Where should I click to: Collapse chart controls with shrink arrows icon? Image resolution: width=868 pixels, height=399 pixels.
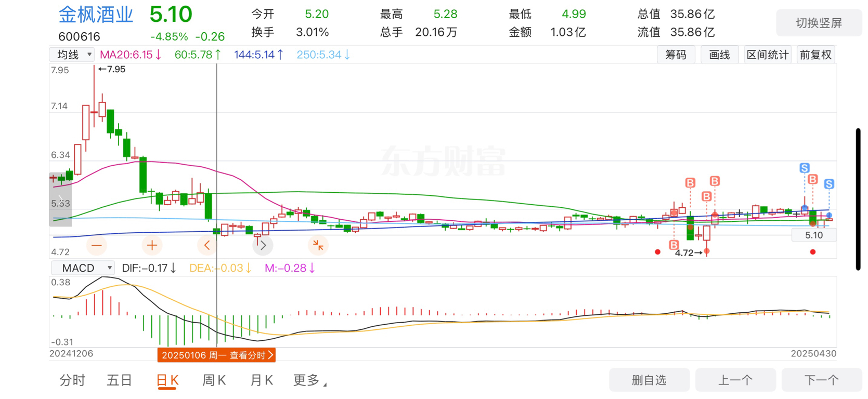coord(318,245)
